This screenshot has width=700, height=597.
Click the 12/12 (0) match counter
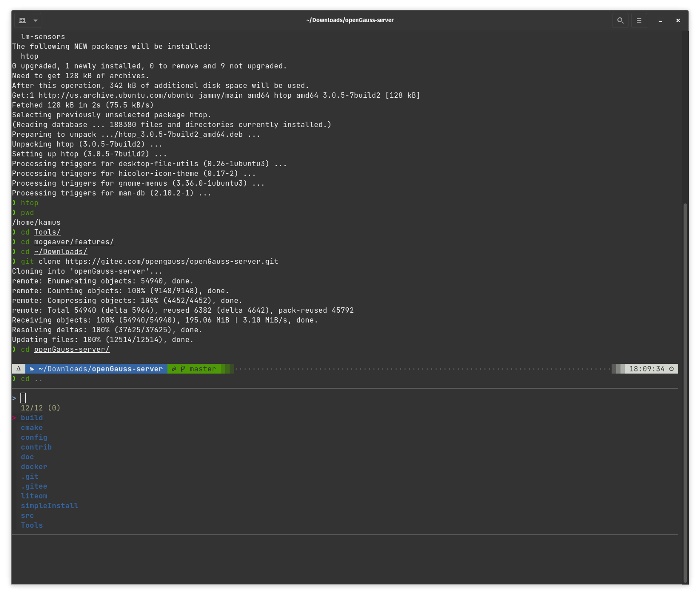tap(40, 408)
